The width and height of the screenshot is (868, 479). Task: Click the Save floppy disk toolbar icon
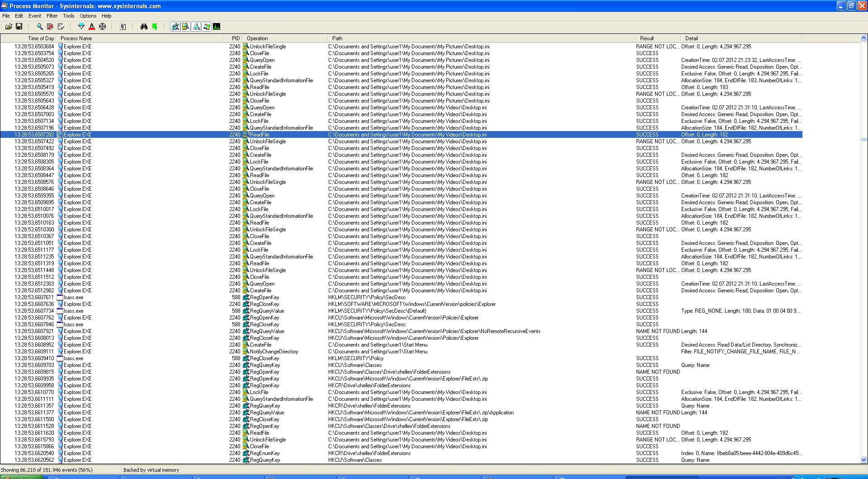(19, 27)
